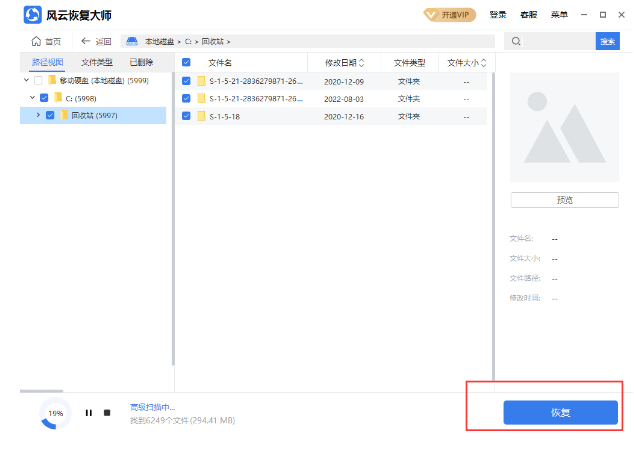Click the 预览 button
The image size is (634, 452).
coord(564,200)
